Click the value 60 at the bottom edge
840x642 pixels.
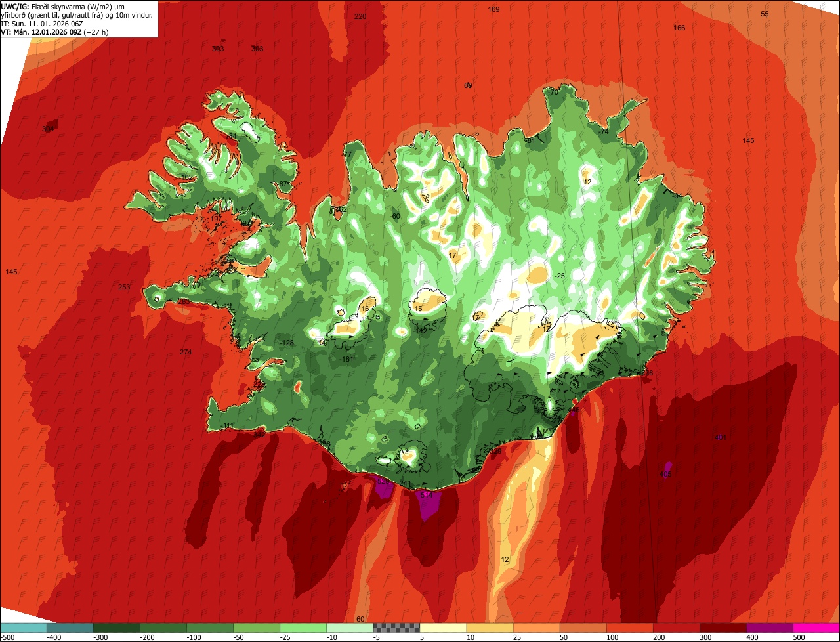[x=360, y=619]
